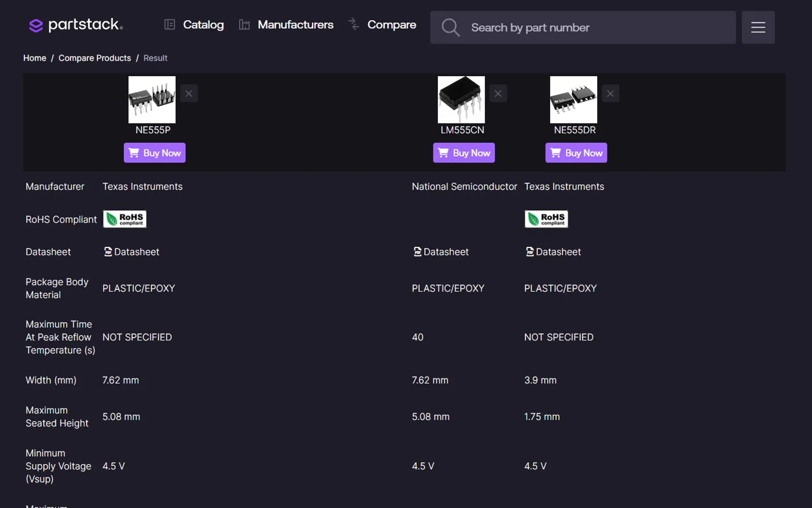Remove NE555DR from comparison

[611, 93]
